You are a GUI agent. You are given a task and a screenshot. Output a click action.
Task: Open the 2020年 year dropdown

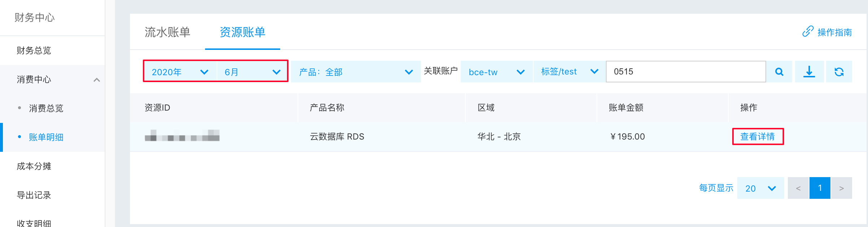[x=180, y=72]
